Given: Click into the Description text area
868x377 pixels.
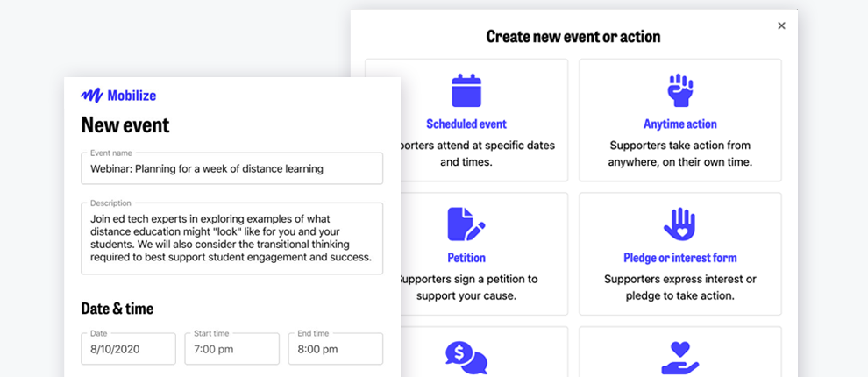Looking at the screenshot, I should [x=231, y=238].
